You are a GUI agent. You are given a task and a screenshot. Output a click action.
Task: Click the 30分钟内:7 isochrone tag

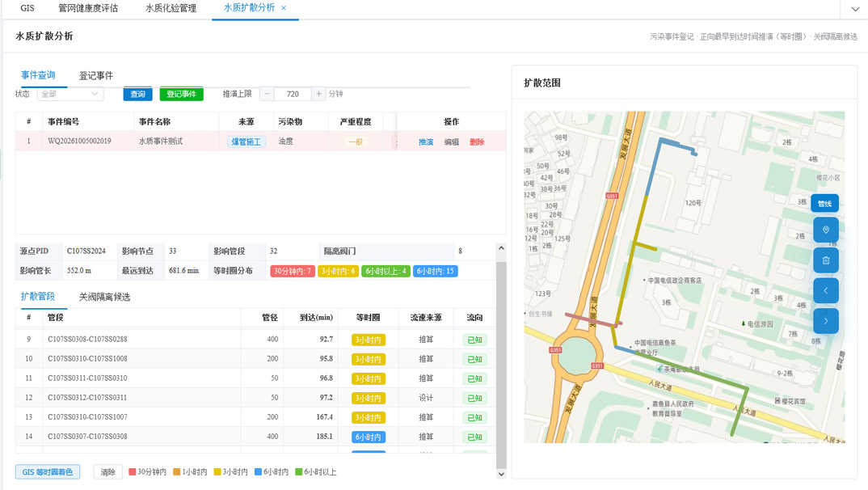click(293, 271)
